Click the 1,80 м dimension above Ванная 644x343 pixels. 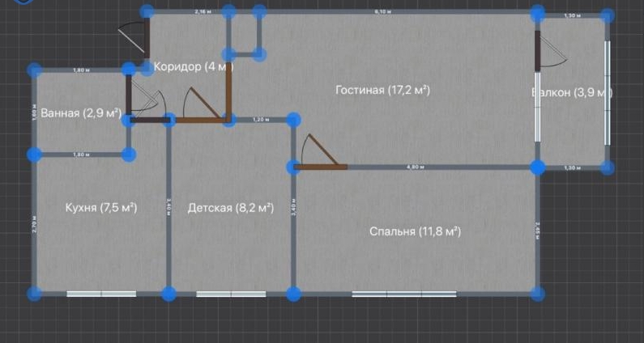pyautogui.click(x=81, y=70)
